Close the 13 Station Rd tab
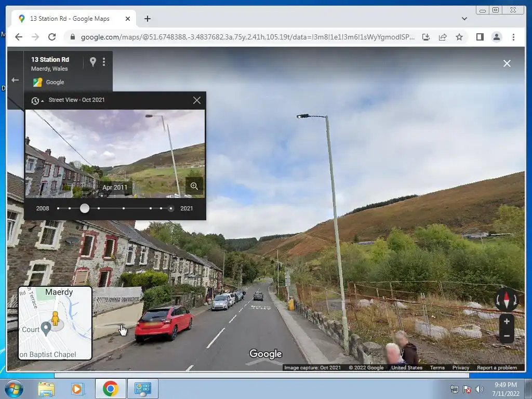The image size is (532, 399). (128, 19)
